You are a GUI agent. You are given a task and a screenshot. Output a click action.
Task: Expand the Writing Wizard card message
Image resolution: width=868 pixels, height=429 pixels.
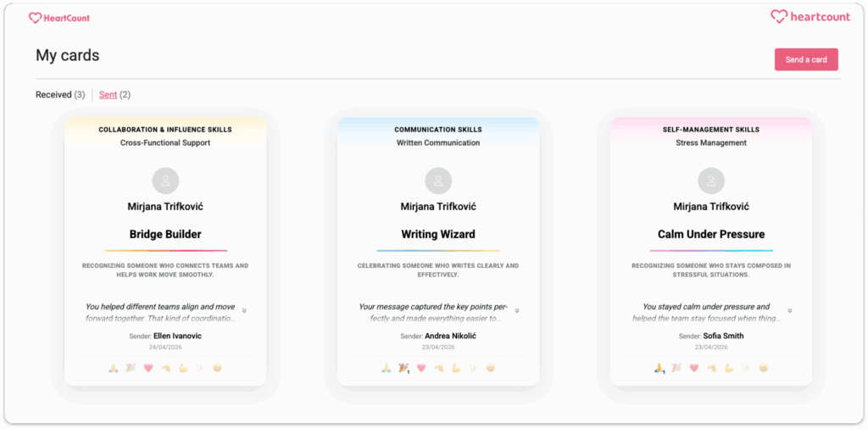(517, 310)
